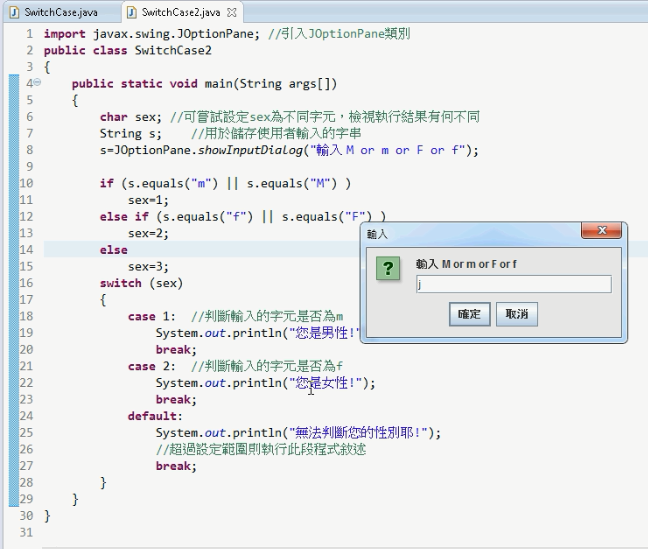Click 'case 2:' on line 21
Viewport: 648px width, 549px height.
click(152, 366)
